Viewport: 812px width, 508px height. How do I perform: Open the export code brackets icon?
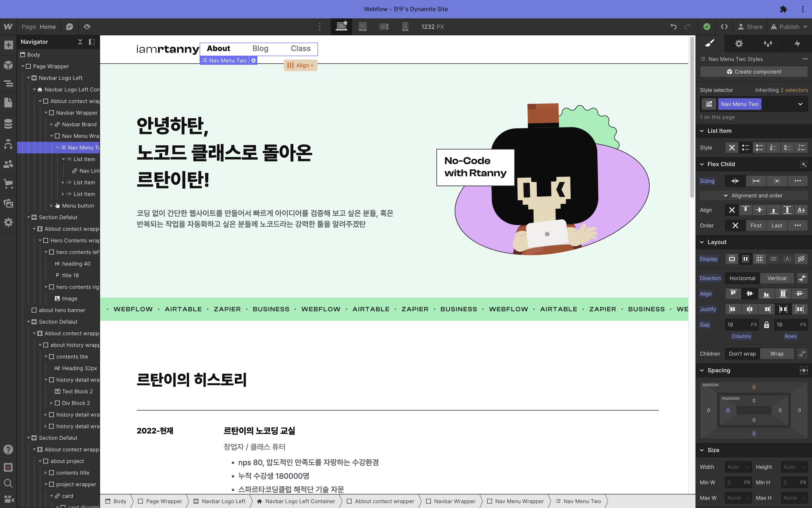click(x=725, y=27)
